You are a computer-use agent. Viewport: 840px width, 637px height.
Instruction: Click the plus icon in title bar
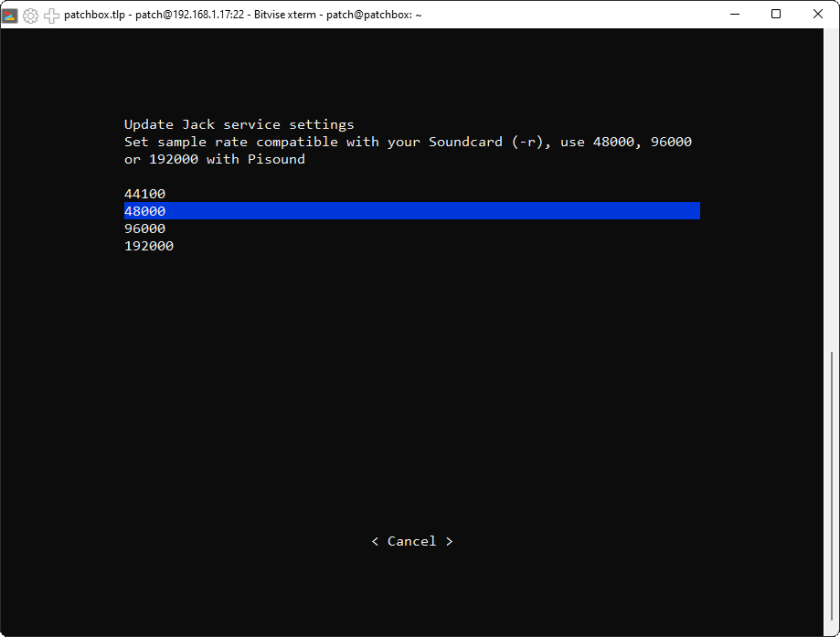51,16
